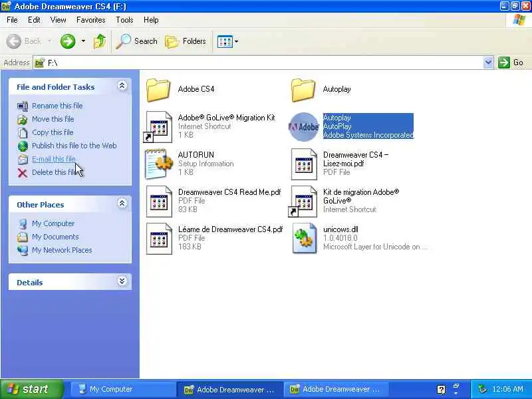Click the taskbar clock showing 12:06 AM
The height and width of the screenshot is (399, 532).
[507, 389]
